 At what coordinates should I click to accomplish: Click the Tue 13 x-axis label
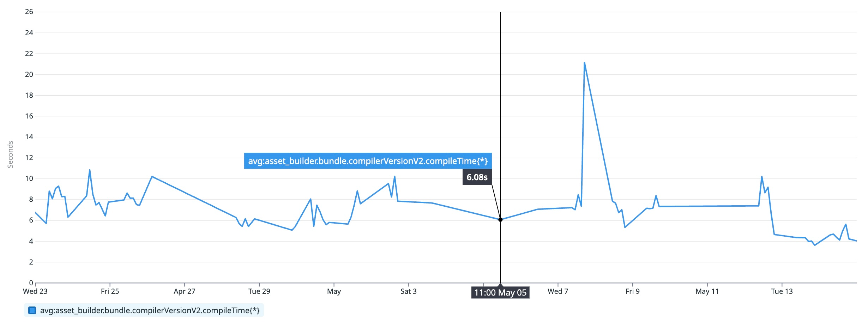(x=782, y=291)
